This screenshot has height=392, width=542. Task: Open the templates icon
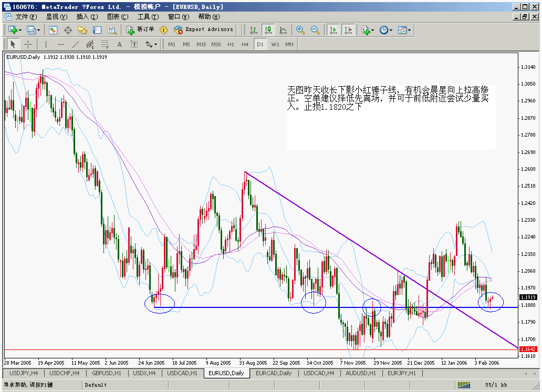[402, 30]
